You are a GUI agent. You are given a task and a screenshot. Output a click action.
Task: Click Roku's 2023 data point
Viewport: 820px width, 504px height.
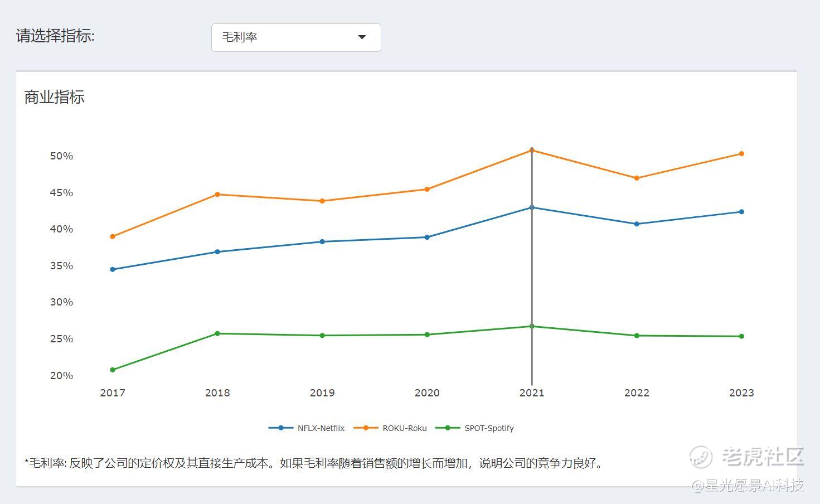coord(741,154)
